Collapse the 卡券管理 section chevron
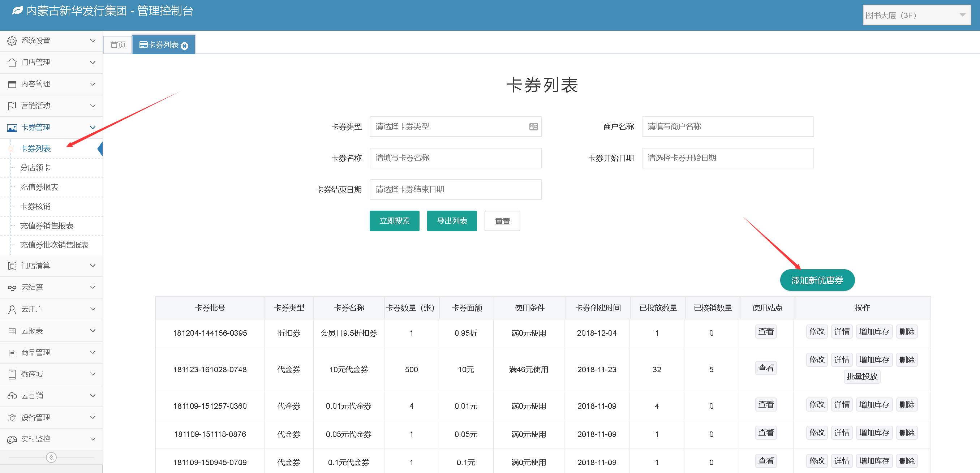 pos(93,128)
